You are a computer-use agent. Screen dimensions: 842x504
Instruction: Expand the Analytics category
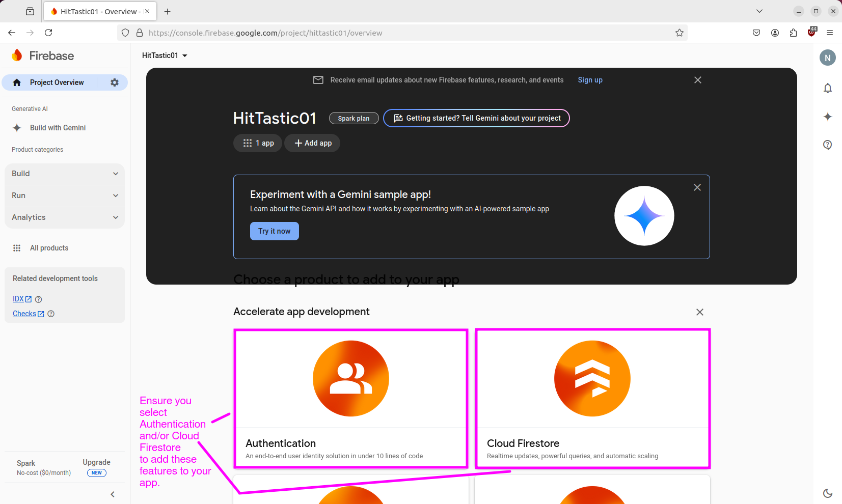(x=64, y=217)
